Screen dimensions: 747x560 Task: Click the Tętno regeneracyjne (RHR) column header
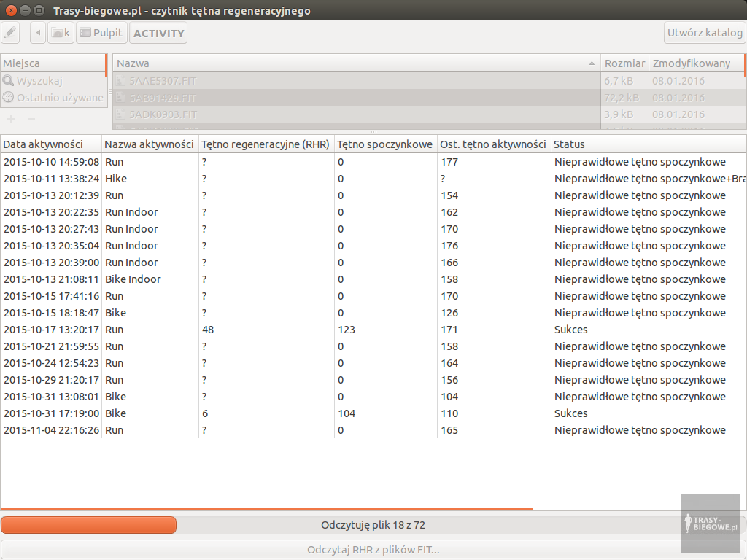266,144
